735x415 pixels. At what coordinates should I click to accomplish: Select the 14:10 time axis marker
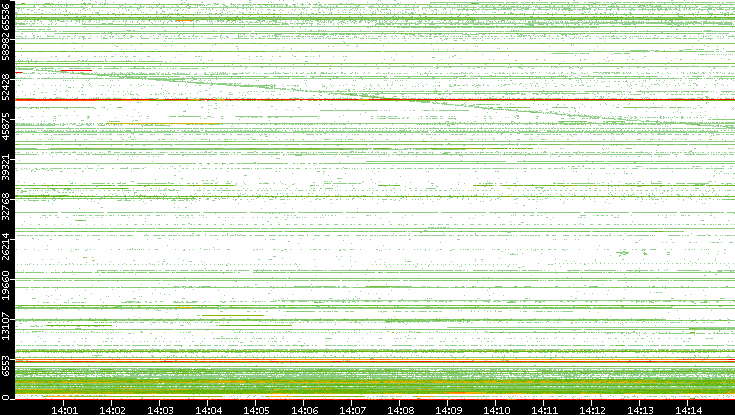coord(496,408)
